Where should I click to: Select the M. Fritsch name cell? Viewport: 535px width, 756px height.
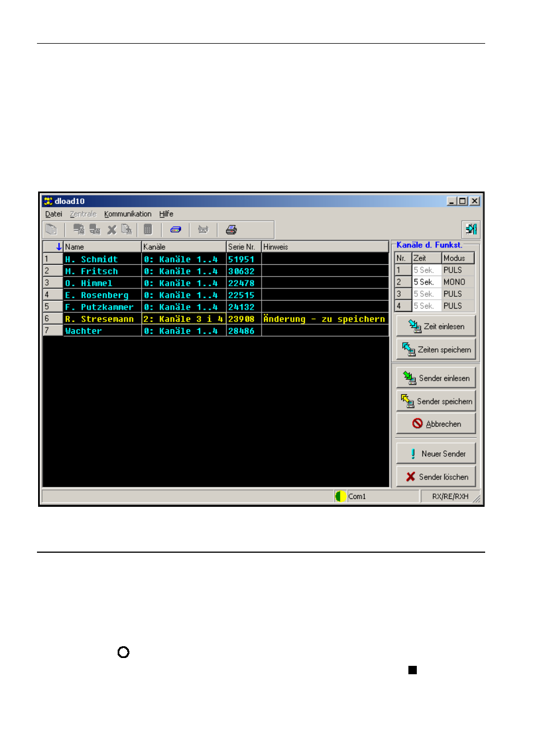point(102,271)
